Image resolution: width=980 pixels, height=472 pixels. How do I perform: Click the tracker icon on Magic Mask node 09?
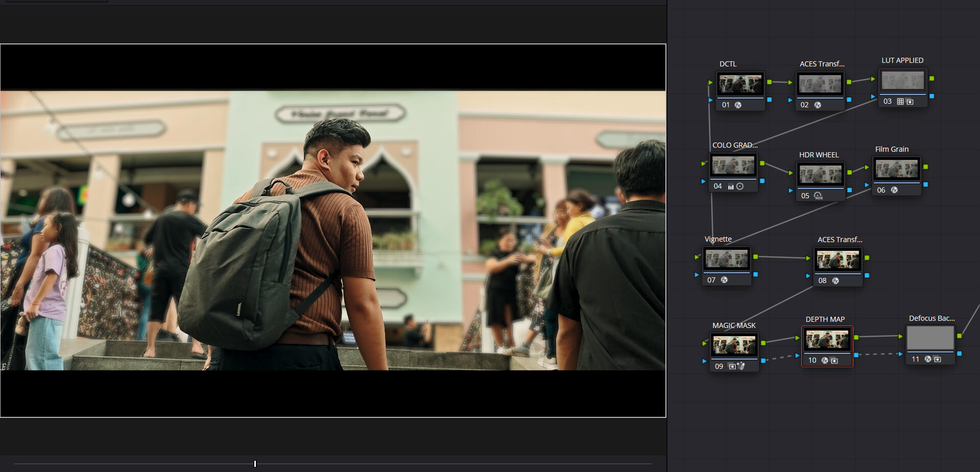click(x=742, y=366)
